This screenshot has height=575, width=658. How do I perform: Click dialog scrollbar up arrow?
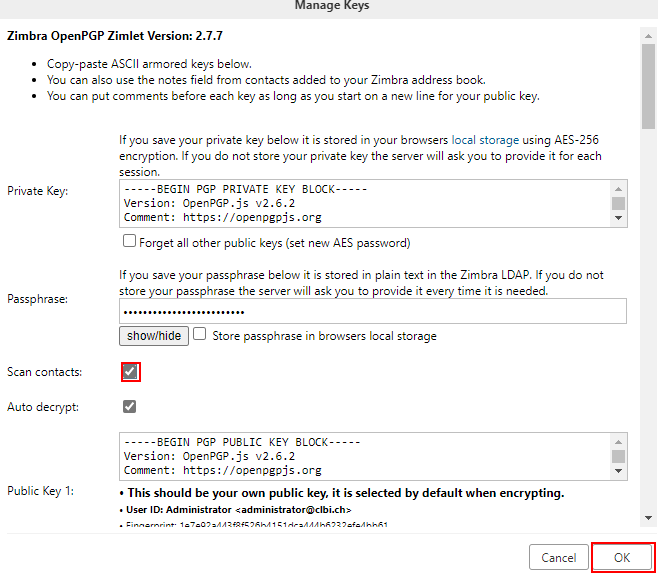648,36
